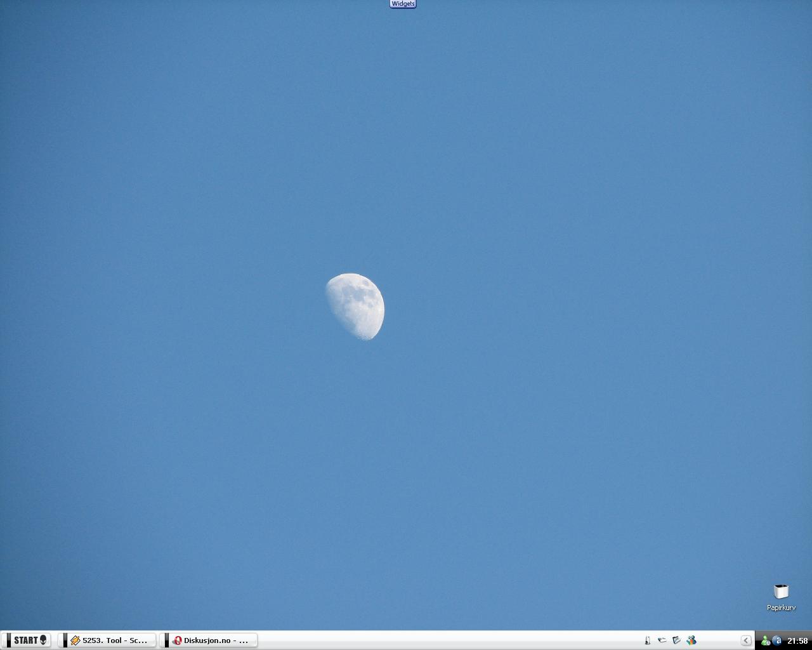
Task: Open the folder quick-launch icon beside the MSN icon
Action: tap(676, 640)
